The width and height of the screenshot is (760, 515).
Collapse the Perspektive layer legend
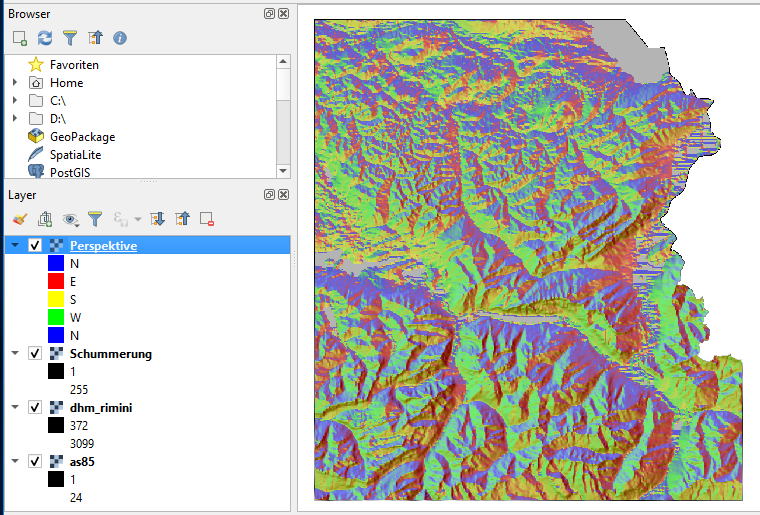15,246
